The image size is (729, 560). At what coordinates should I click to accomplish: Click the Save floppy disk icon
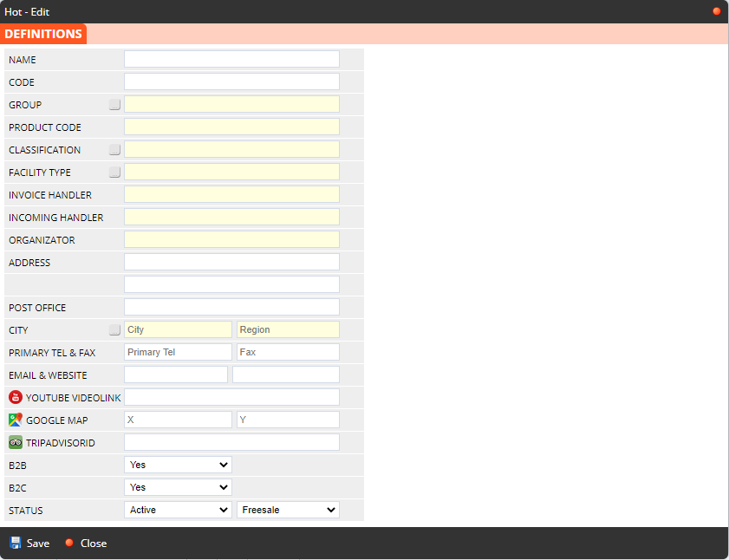pos(16,543)
